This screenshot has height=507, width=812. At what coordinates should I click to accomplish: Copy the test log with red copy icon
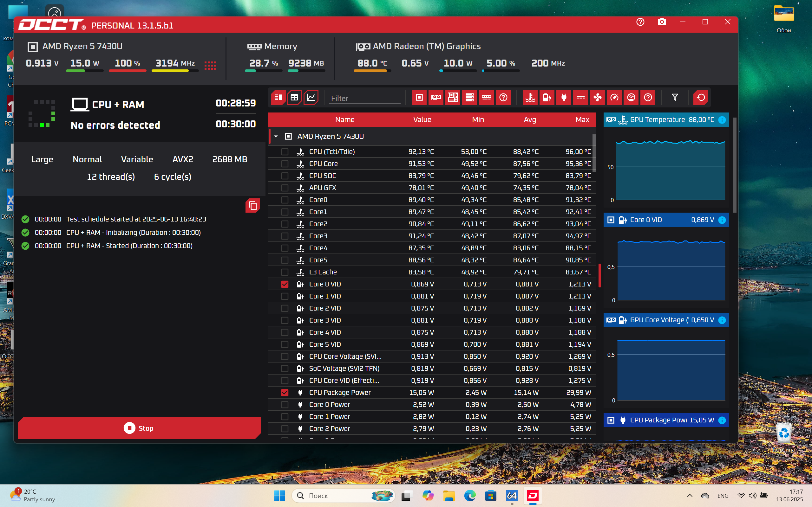click(253, 206)
